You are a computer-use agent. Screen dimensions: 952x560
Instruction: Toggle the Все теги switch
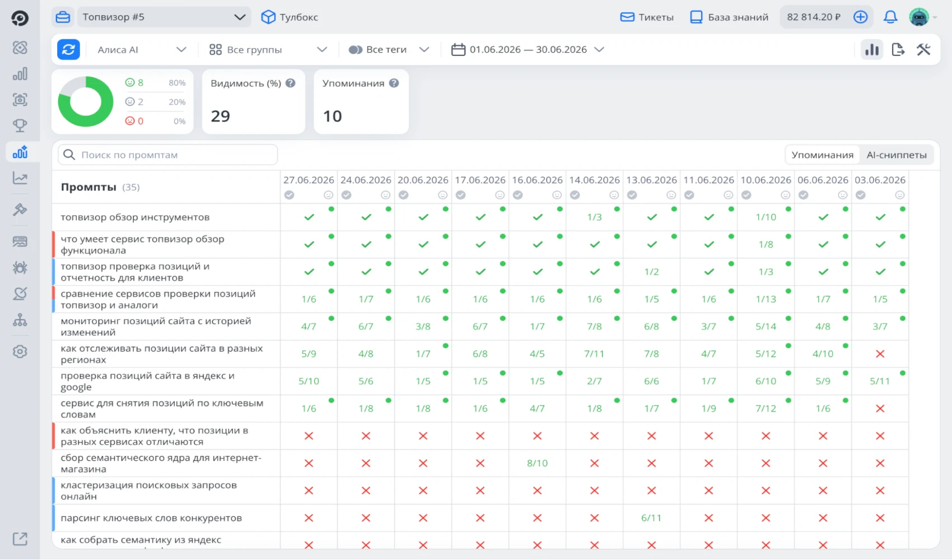point(355,50)
